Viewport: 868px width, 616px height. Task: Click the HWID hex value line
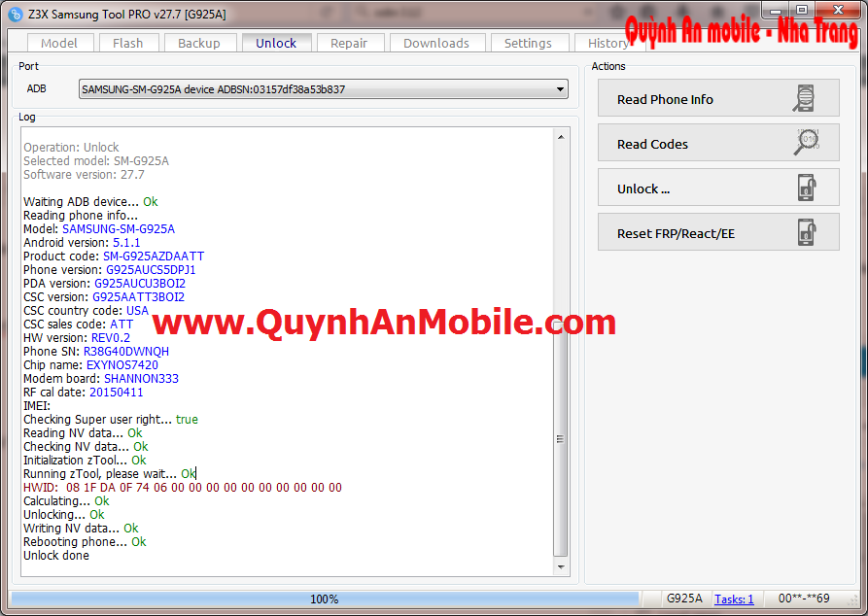pyautogui.click(x=183, y=488)
